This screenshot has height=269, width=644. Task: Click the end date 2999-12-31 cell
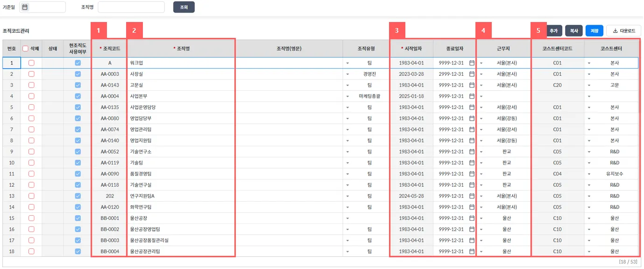(454, 74)
